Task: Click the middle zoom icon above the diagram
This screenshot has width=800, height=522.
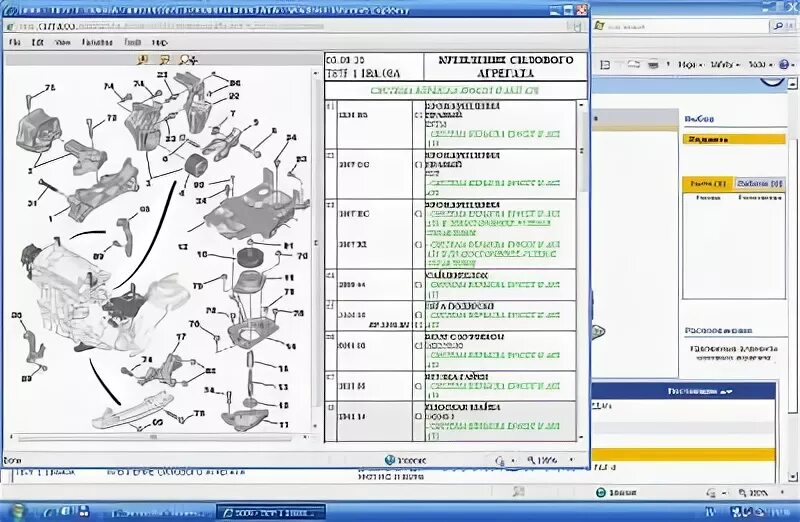Action: (x=164, y=60)
